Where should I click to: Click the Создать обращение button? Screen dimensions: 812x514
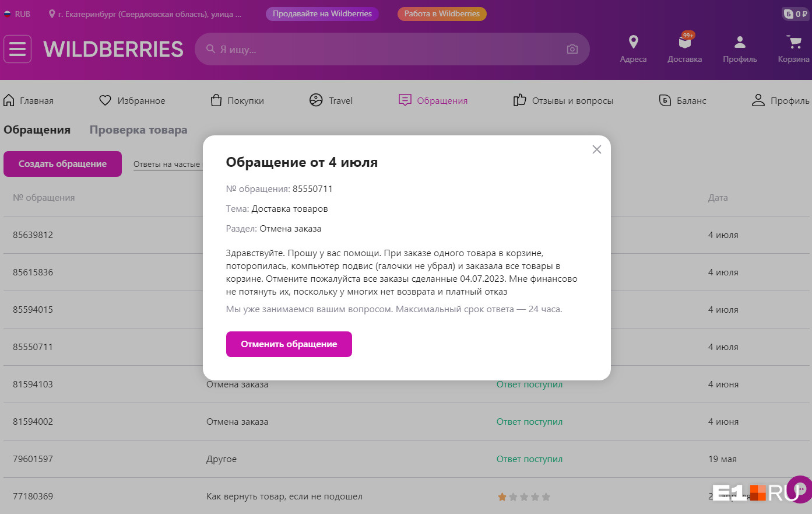[62, 164]
